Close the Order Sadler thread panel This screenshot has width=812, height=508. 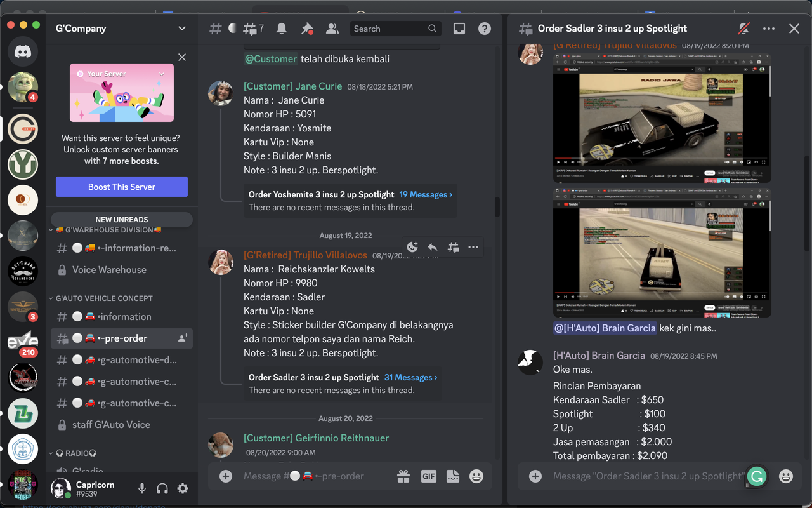(x=794, y=29)
